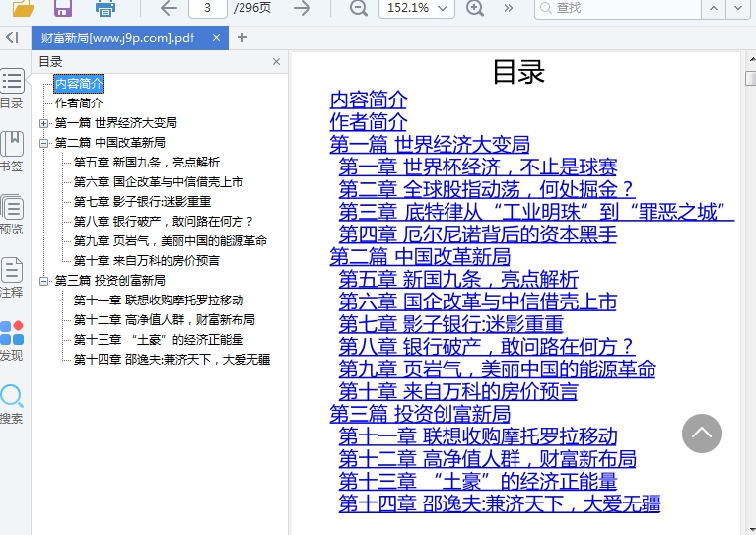This screenshot has height=535, width=756.
Task: Save the document with the floppy icon
Action: click(x=63, y=7)
